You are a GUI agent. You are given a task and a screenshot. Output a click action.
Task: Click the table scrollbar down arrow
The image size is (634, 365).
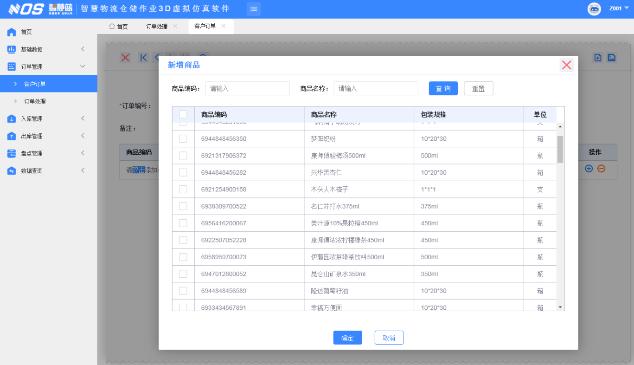(560, 307)
